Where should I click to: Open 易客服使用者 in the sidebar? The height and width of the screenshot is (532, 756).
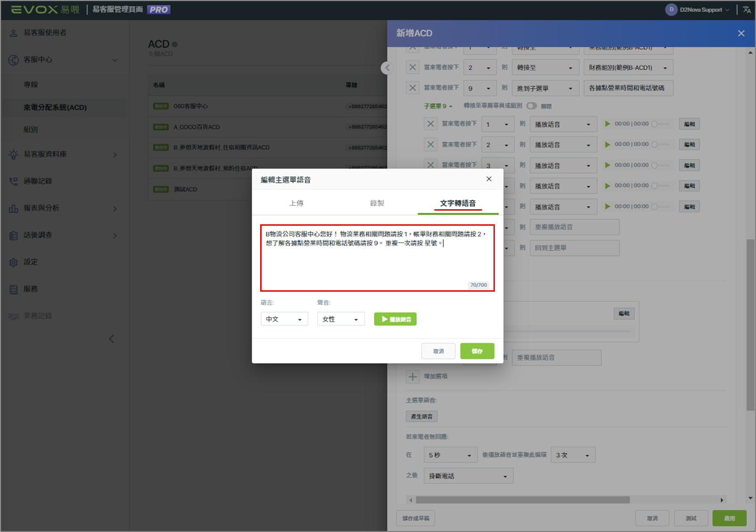point(45,33)
